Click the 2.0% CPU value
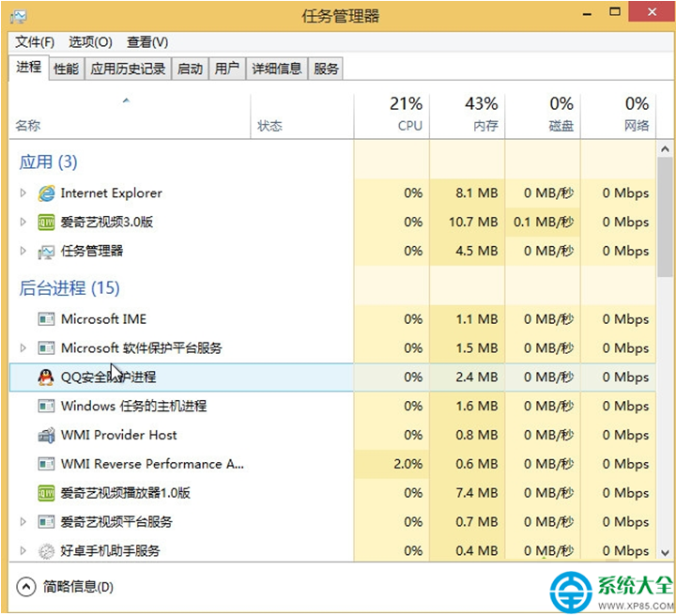 (x=407, y=464)
